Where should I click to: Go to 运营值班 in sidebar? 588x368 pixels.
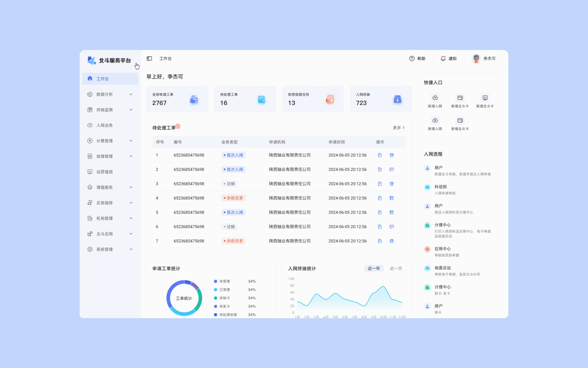tap(104, 172)
